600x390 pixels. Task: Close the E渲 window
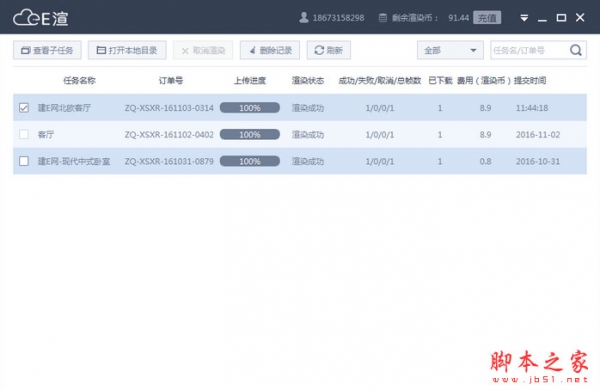(x=580, y=18)
